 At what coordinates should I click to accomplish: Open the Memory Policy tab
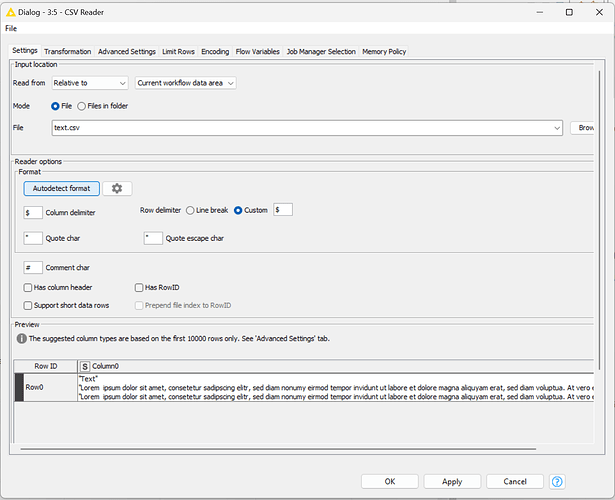384,51
